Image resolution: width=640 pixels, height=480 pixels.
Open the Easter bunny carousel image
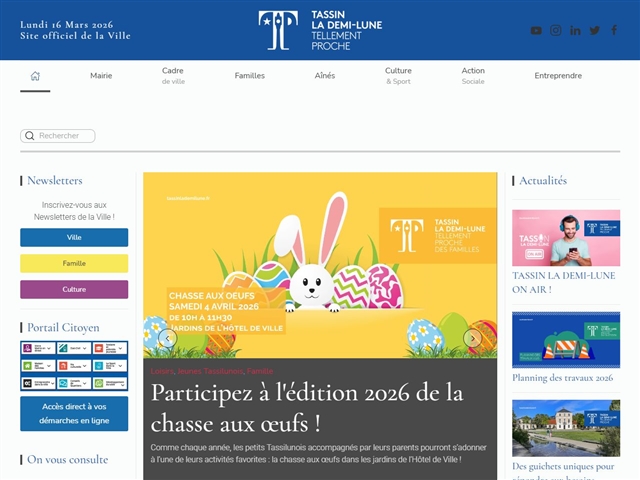(320, 265)
